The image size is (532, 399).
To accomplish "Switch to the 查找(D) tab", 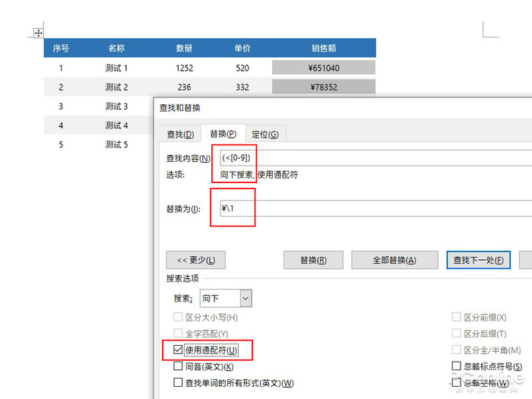I will tap(180, 135).
